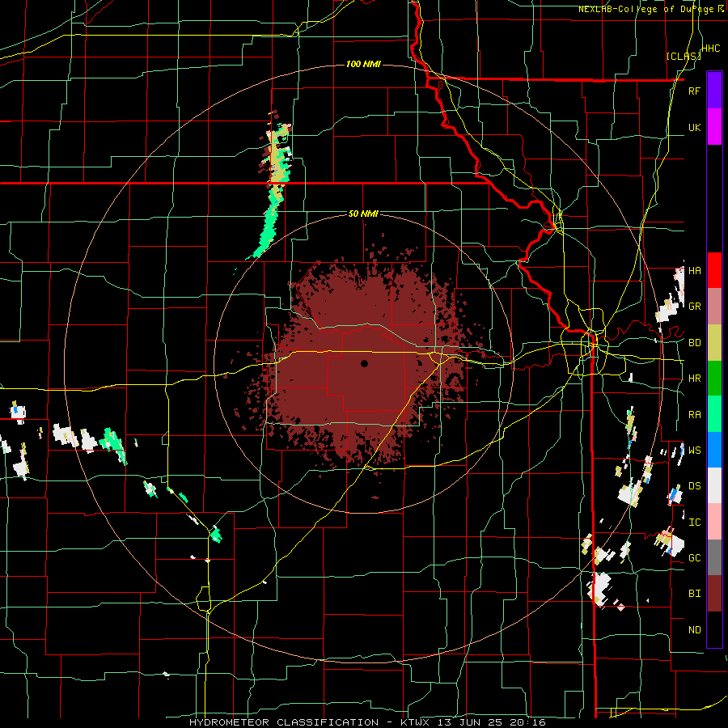This screenshot has height=728, width=728.
Task: Click the BI legend label
Action: tap(694, 594)
